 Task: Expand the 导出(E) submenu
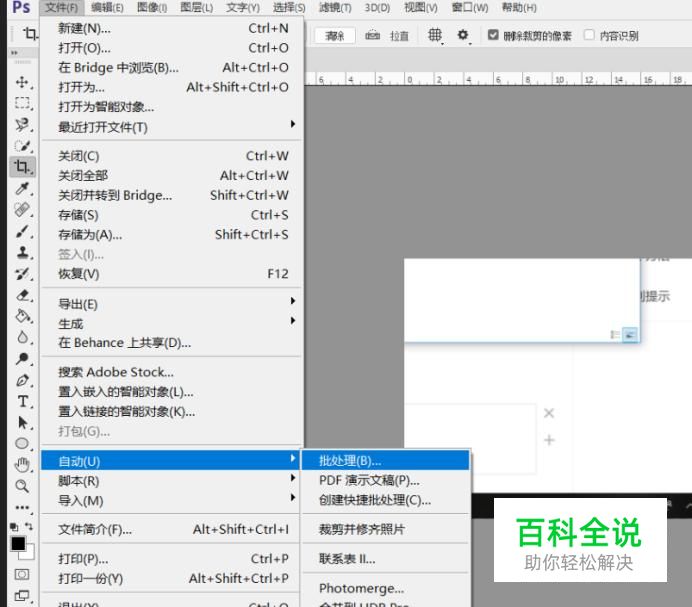[x=172, y=304]
